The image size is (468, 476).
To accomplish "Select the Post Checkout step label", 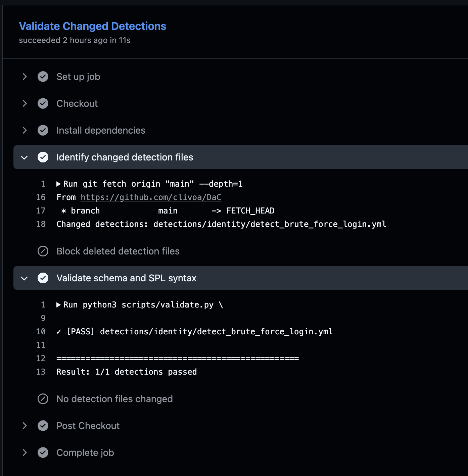I will click(88, 426).
